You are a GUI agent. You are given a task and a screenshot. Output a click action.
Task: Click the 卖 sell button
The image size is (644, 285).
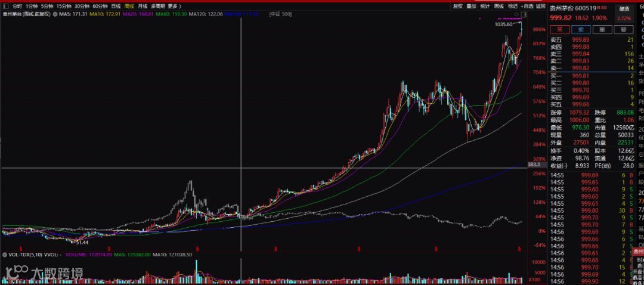tap(581, 30)
